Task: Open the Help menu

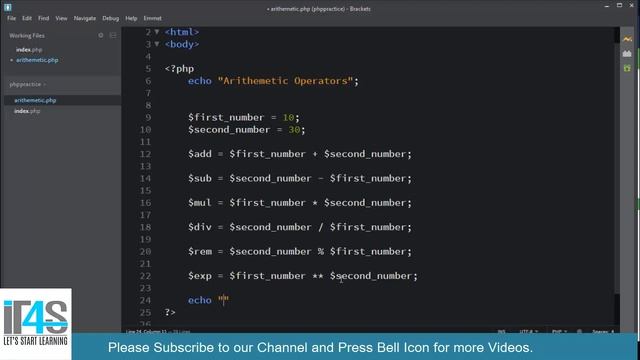Action: tap(131, 18)
